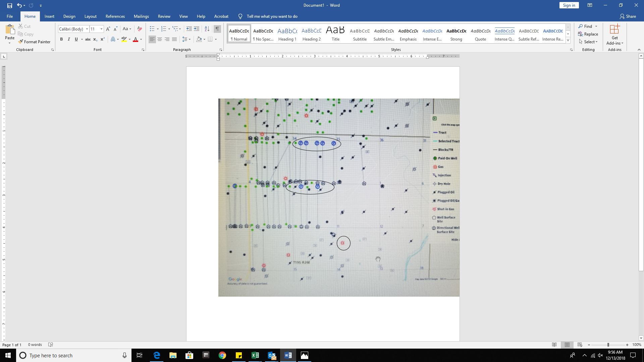This screenshot has height=362, width=644.
Task: Toggle Italic formatting
Action: coord(69,39)
